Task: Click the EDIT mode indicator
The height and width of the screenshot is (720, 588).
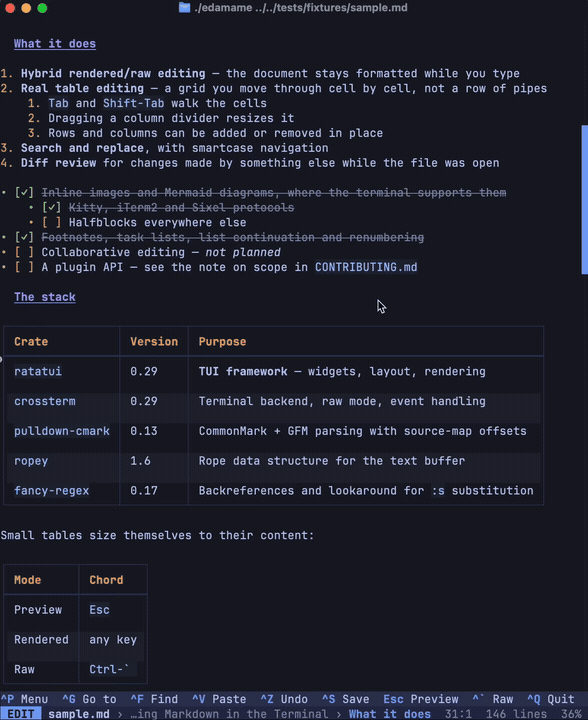Action: pyautogui.click(x=21, y=714)
